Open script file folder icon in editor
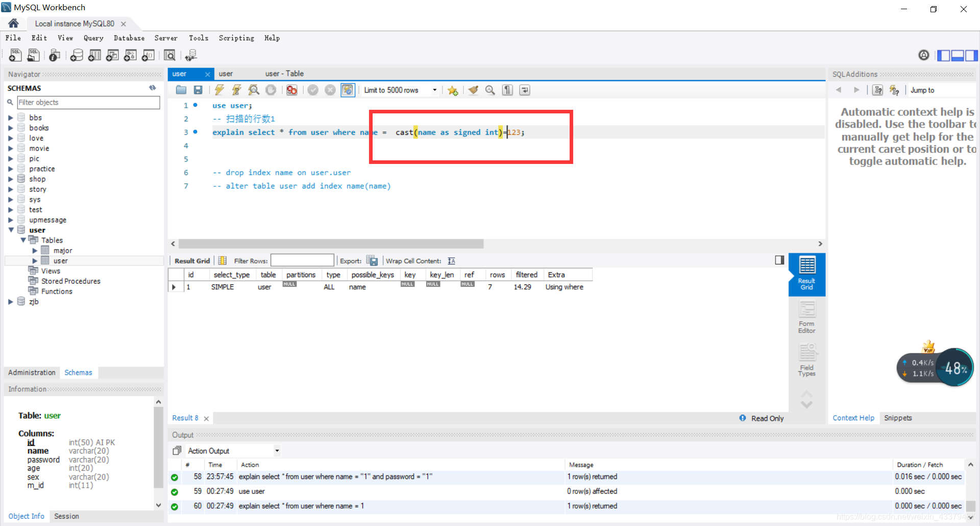Screen dimensions: 980x526 click(181, 90)
